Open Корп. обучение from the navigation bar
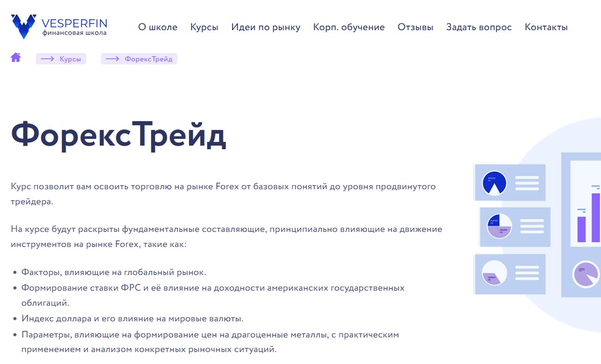The height and width of the screenshot is (364, 601). (x=348, y=27)
